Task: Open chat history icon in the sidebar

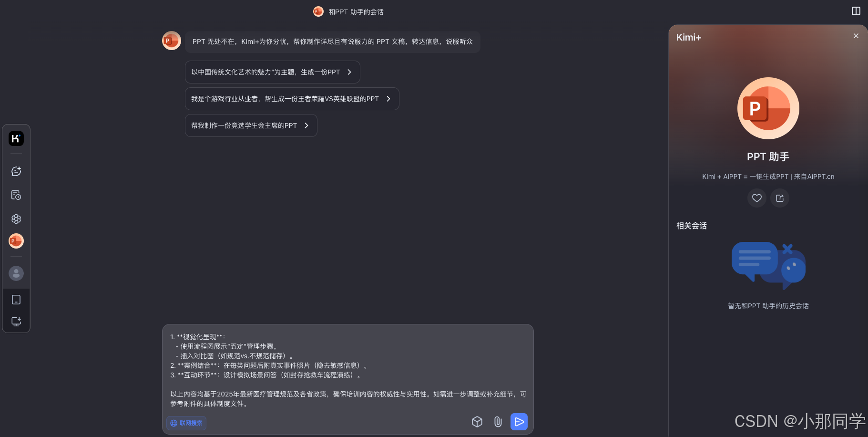Action: click(x=16, y=195)
